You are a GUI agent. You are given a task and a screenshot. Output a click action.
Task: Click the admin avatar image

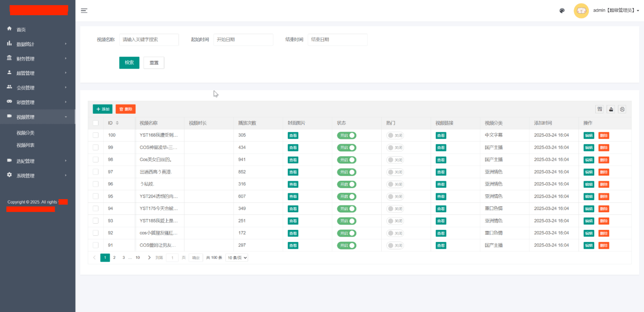(581, 11)
